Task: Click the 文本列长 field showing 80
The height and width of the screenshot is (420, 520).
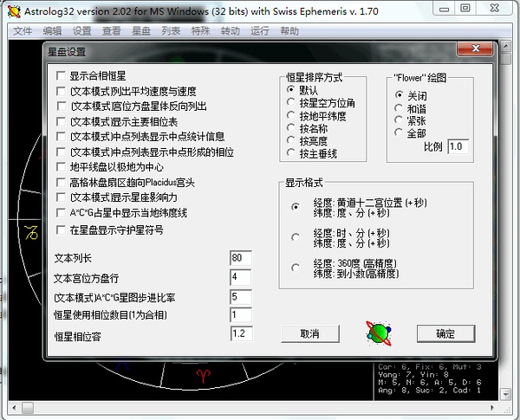Action: pyautogui.click(x=240, y=258)
